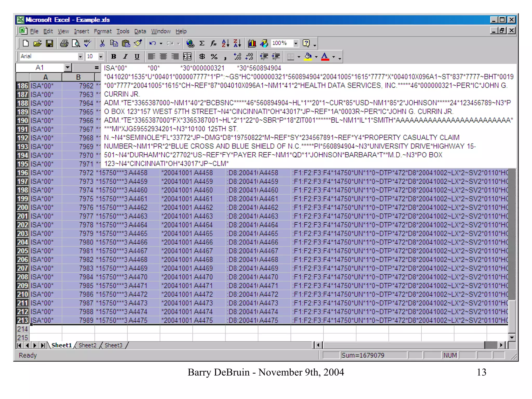Select row 200 header
This screenshot has height=399, width=532.
(23, 208)
